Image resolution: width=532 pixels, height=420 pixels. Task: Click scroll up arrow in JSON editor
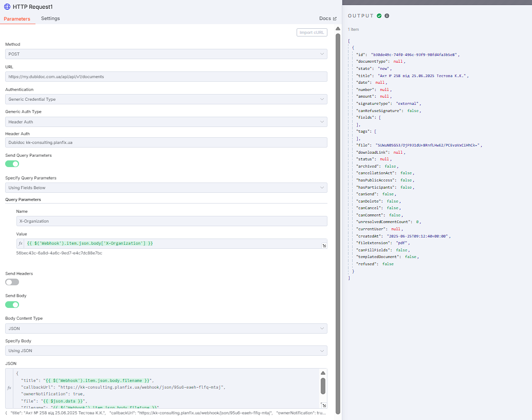(323, 373)
